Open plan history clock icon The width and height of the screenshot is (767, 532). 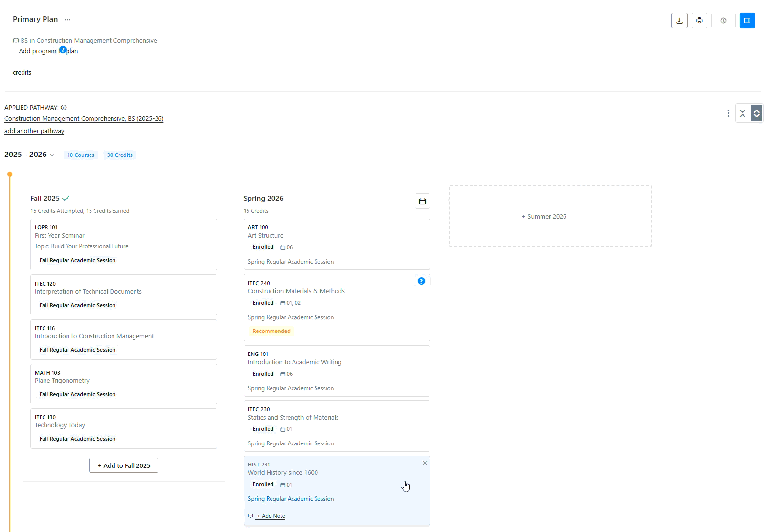[723, 21]
